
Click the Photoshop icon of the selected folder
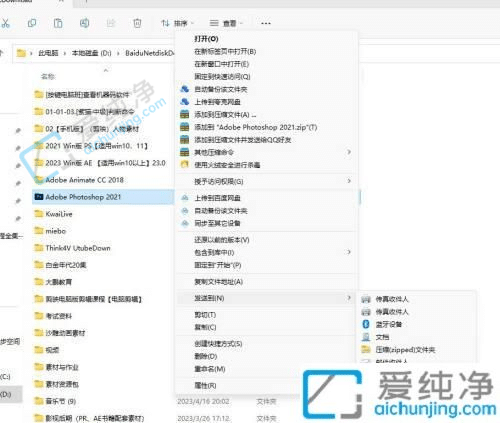[39, 197]
